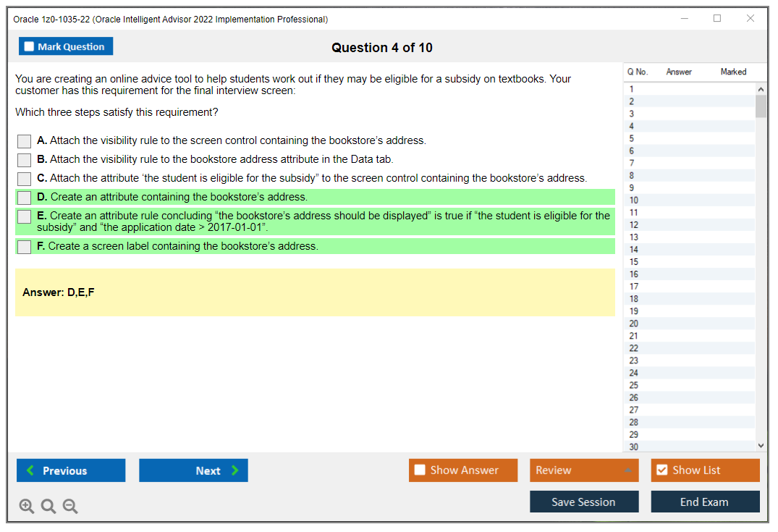
Task: Click the checkbox icon on Mark Question button
Action: [29, 46]
